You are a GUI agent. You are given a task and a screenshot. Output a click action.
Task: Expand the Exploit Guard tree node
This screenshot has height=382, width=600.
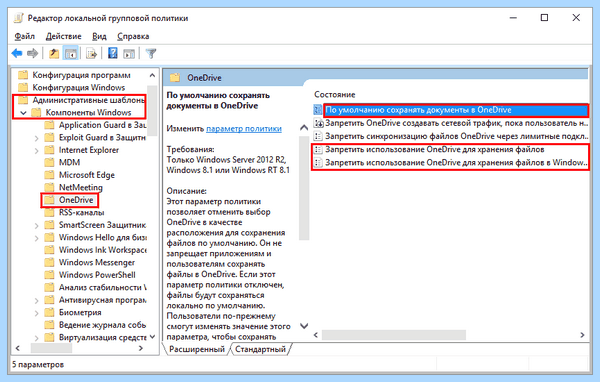point(36,138)
